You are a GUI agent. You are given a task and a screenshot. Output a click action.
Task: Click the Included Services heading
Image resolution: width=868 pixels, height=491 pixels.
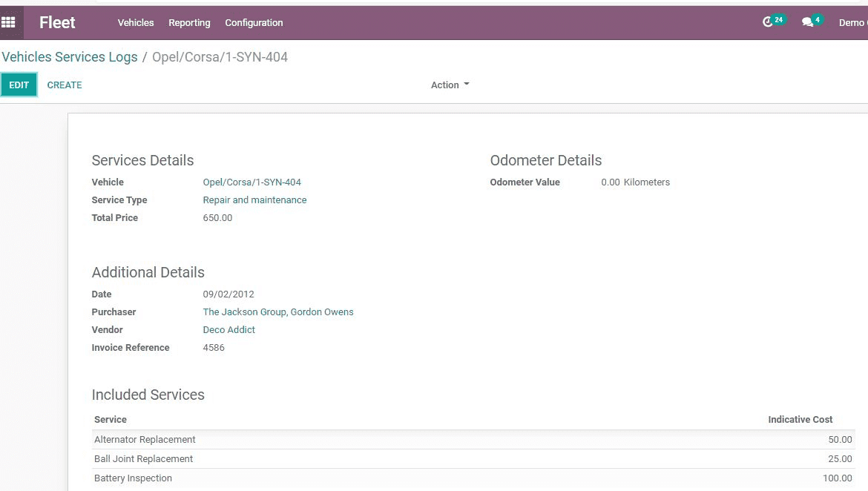pos(148,395)
